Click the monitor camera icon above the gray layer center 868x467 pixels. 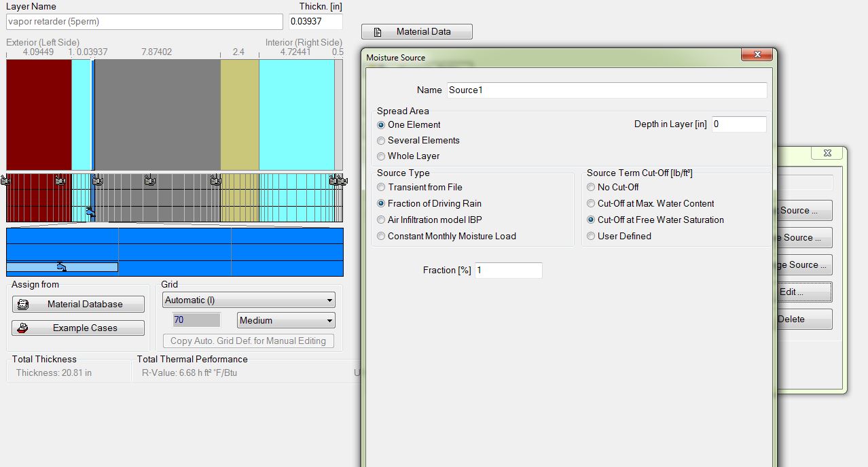[150, 180]
